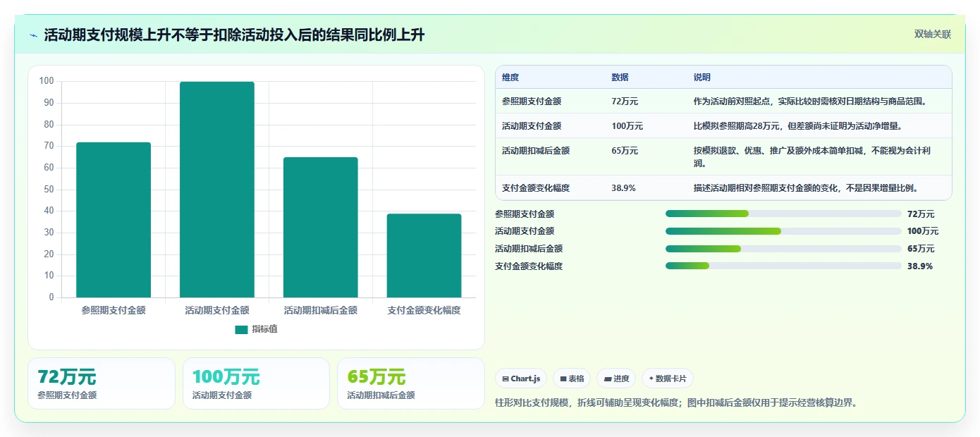The image size is (980, 437).
Task: Click the footnote text 柱形对比支付规模
Action: point(532,403)
